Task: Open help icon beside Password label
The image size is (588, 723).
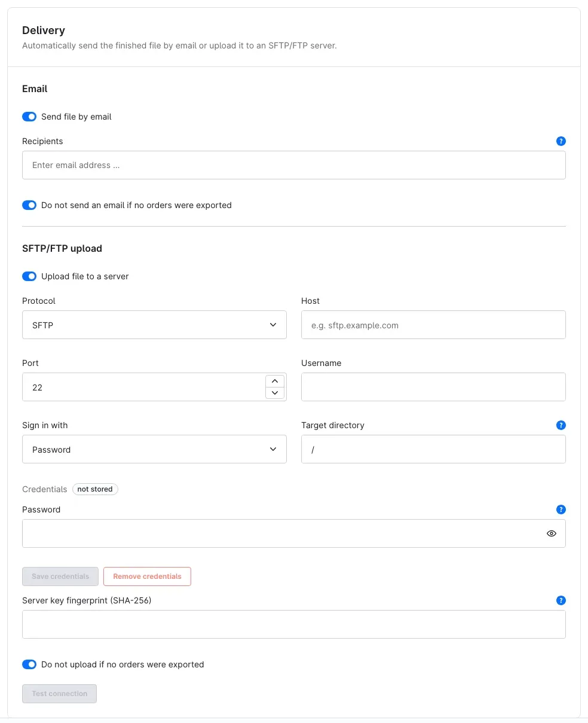Action: click(x=561, y=510)
